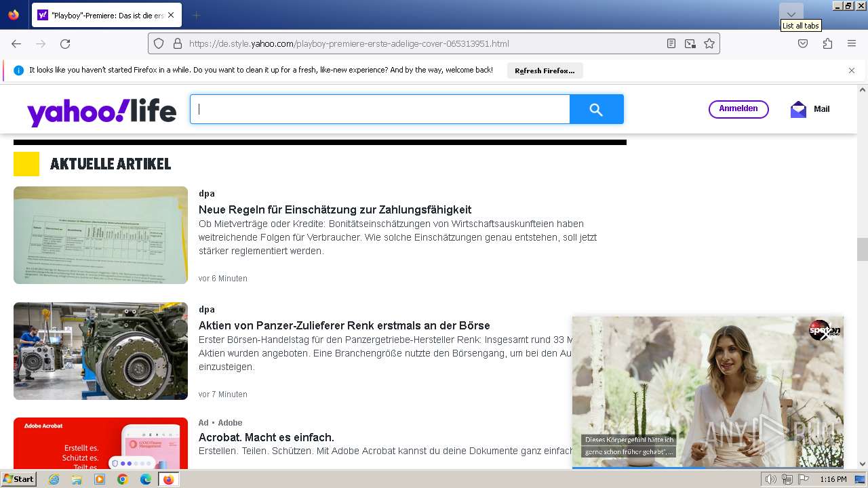Open picture-in-picture icon in the address bar
Viewport: 868px width, 488px height.
click(x=690, y=43)
